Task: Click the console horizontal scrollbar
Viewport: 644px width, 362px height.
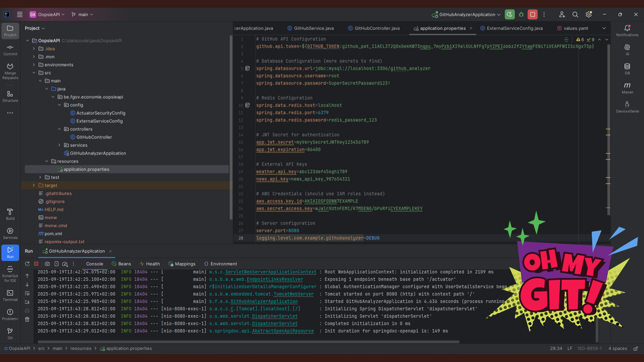Action: (249, 342)
